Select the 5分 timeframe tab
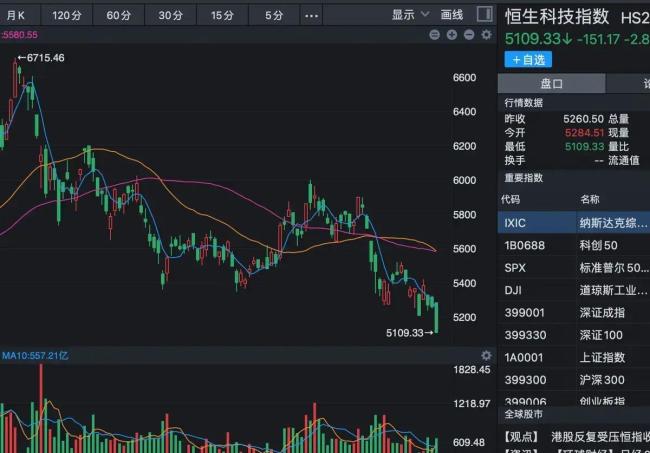650x453 pixels. pyautogui.click(x=274, y=15)
